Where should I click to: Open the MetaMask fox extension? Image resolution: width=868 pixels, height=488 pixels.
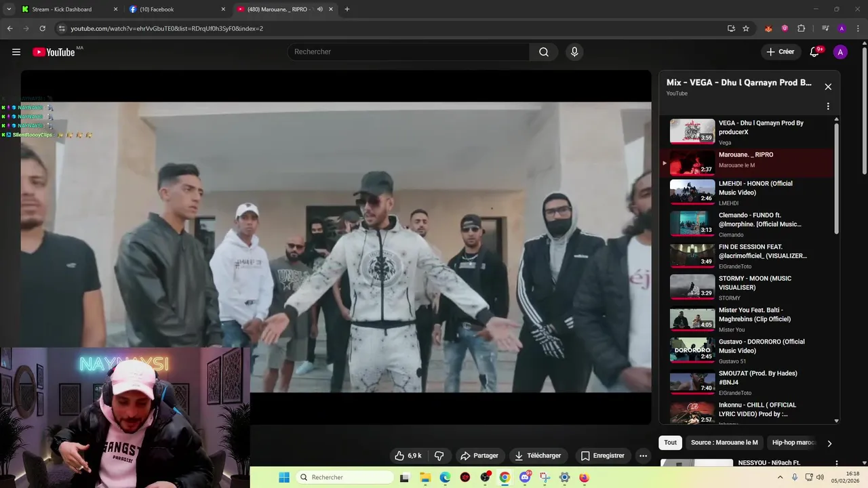[x=768, y=28]
